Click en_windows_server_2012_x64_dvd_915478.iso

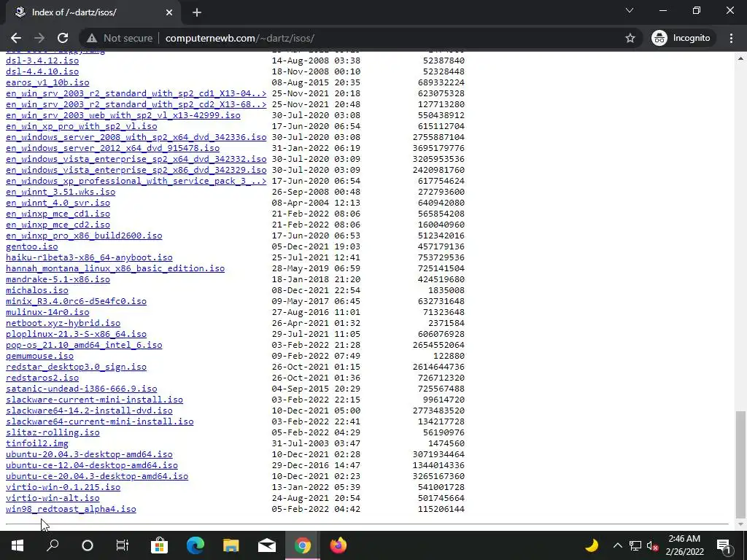113,148
